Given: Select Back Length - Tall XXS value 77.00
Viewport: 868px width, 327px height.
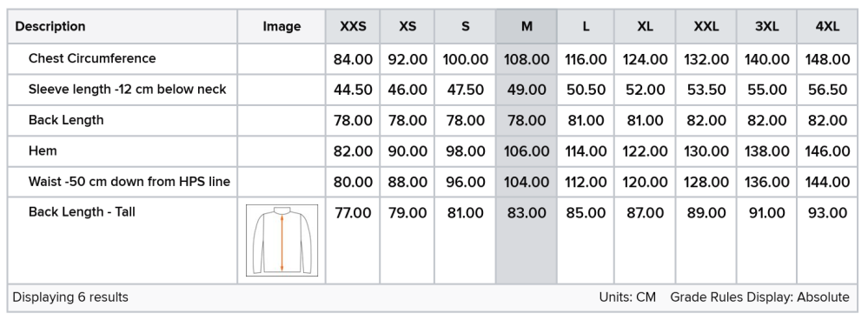Looking at the screenshot, I should [353, 213].
